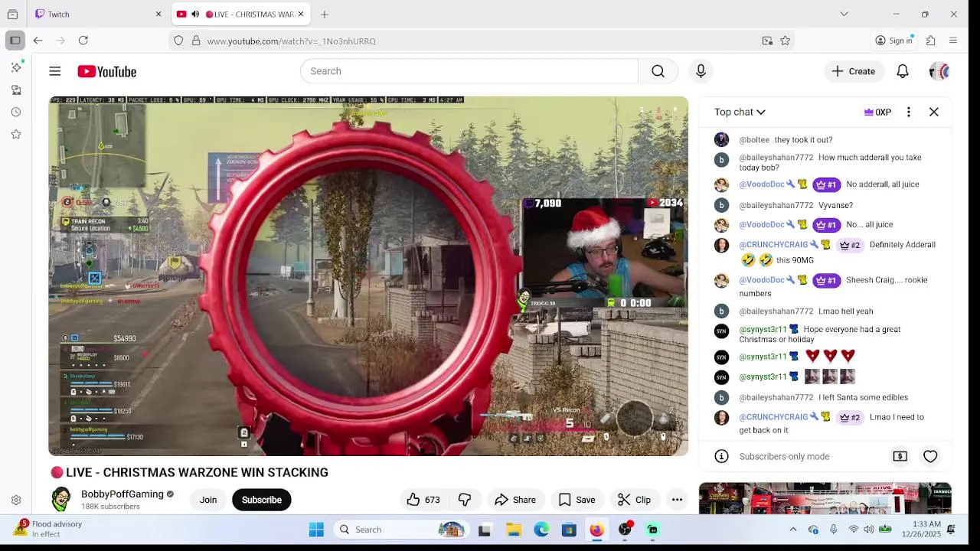
Task: Save the video to a playlist
Action: [x=577, y=500]
